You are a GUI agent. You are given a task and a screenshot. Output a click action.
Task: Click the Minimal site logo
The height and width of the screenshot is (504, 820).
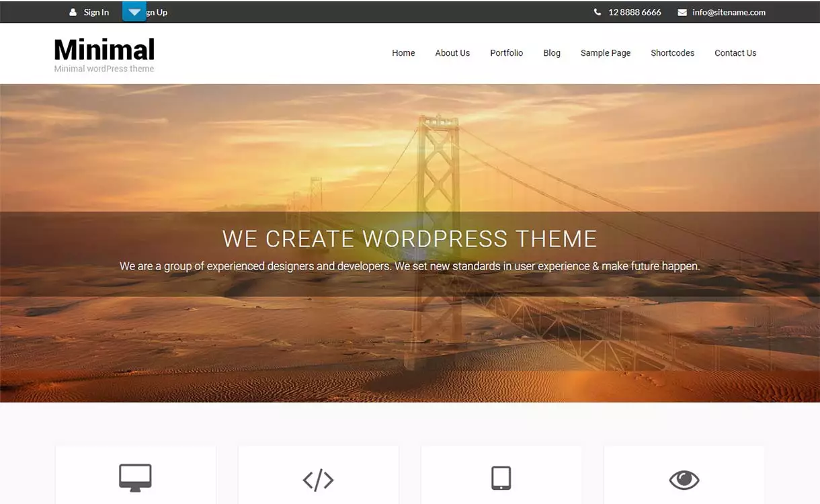coord(104,50)
